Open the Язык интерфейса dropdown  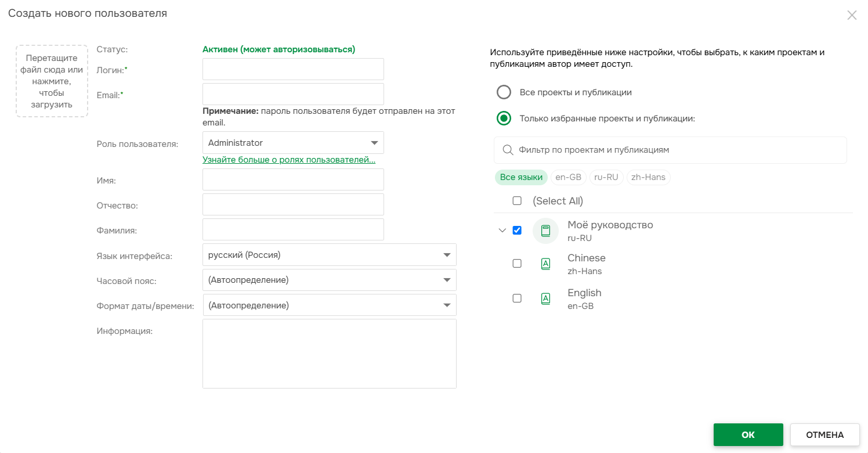tap(329, 255)
